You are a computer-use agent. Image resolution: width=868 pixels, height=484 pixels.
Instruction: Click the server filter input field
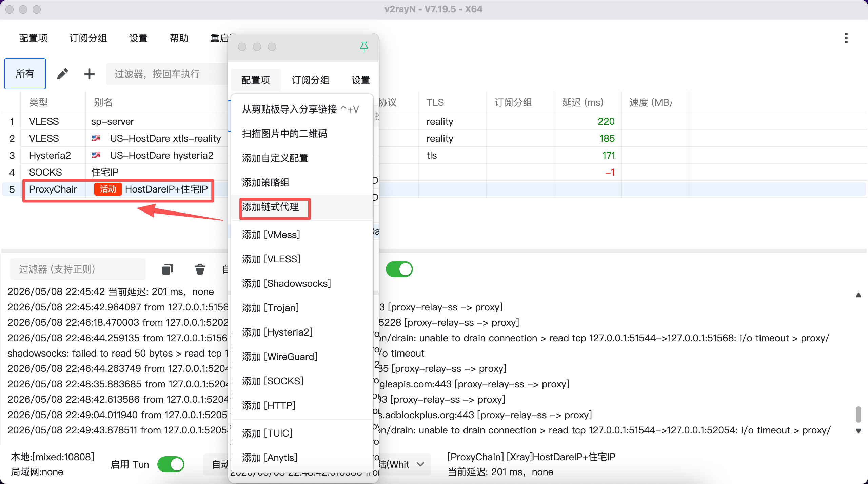pyautogui.click(x=167, y=74)
